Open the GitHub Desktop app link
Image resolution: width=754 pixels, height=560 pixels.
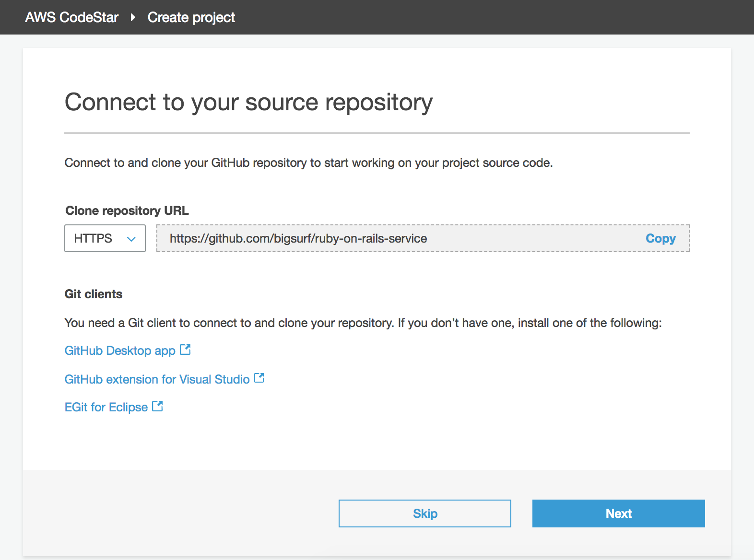[x=120, y=350]
